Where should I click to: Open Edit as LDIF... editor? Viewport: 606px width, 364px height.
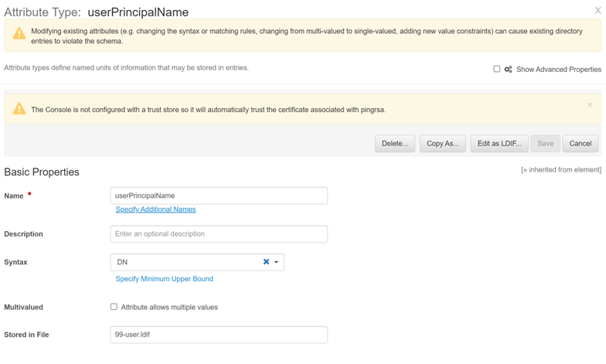[x=499, y=144]
